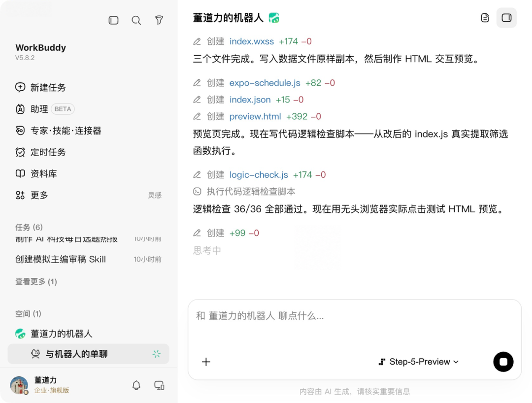Click the pencil icon beside logic-check.js
The width and height of the screenshot is (532, 403).
tap(197, 175)
